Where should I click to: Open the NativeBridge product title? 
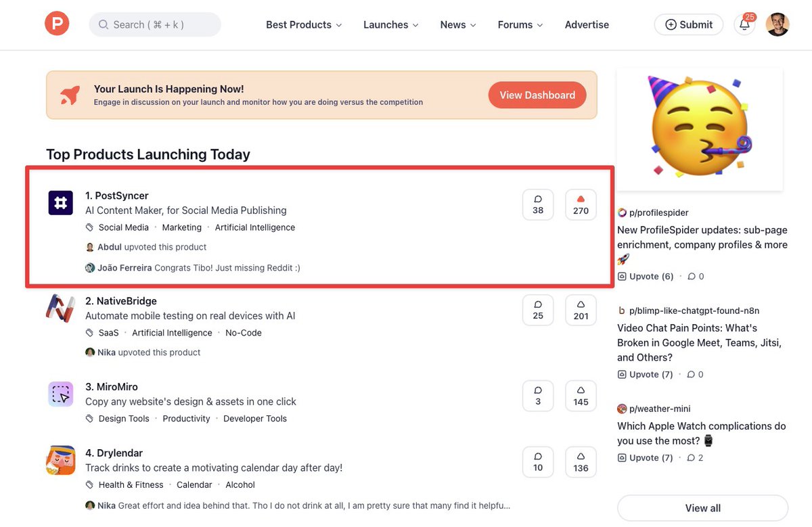(x=120, y=301)
